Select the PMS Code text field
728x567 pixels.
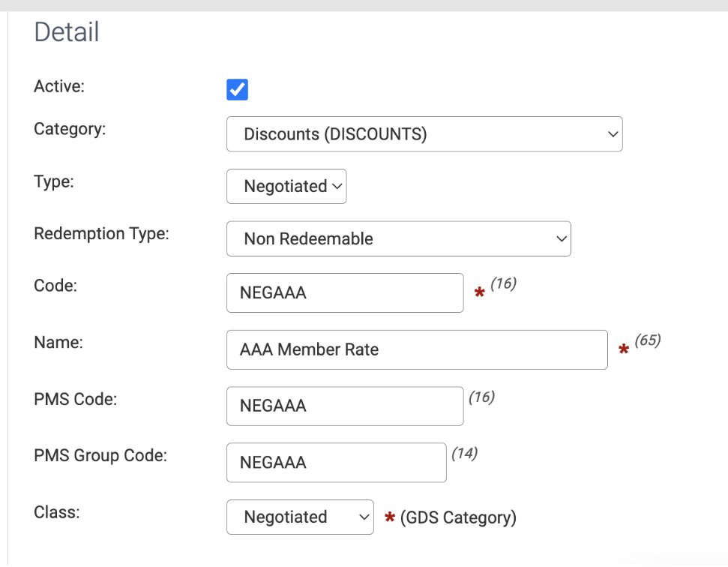click(x=345, y=406)
